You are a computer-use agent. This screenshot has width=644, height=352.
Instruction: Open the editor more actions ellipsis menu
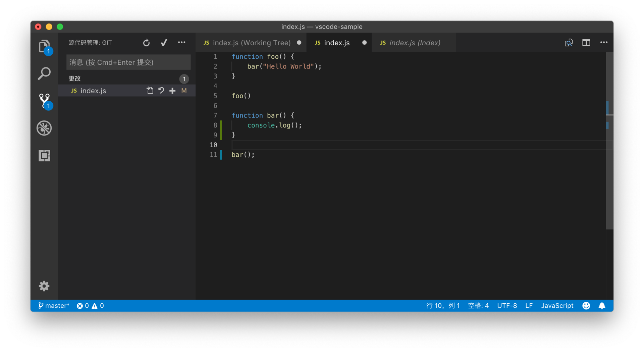tap(604, 43)
